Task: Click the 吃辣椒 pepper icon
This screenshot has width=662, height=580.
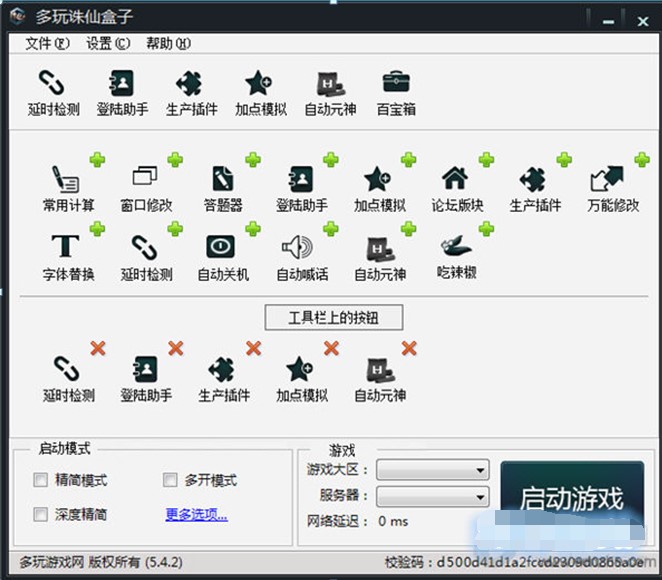Action: point(456,246)
